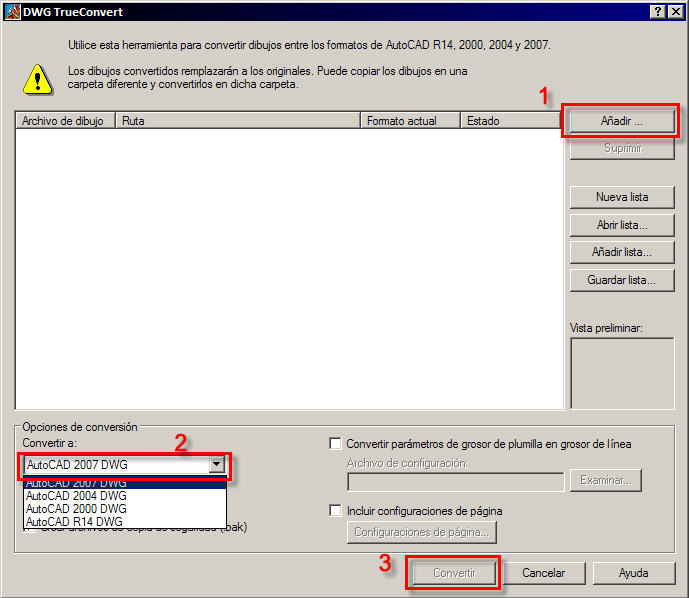This screenshot has height=598, width=689.
Task: Toggle the Convertir a dropdown arrow
Action: pos(217,464)
